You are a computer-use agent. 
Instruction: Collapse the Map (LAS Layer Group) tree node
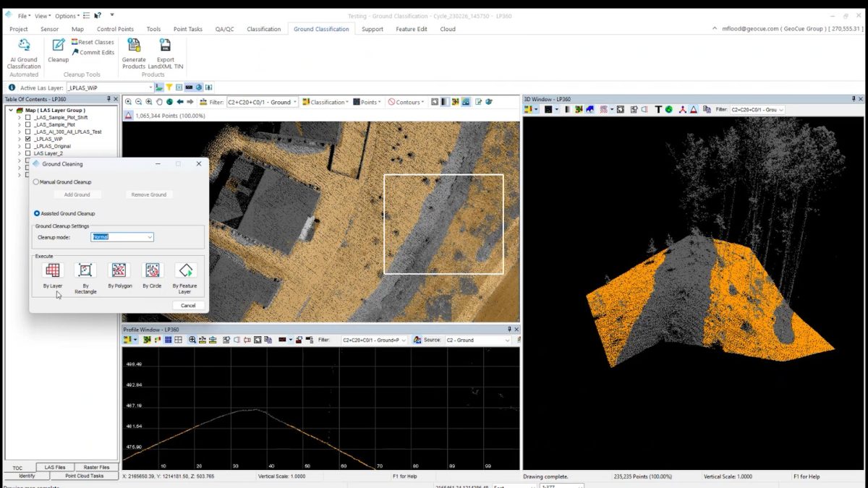pyautogui.click(x=11, y=110)
